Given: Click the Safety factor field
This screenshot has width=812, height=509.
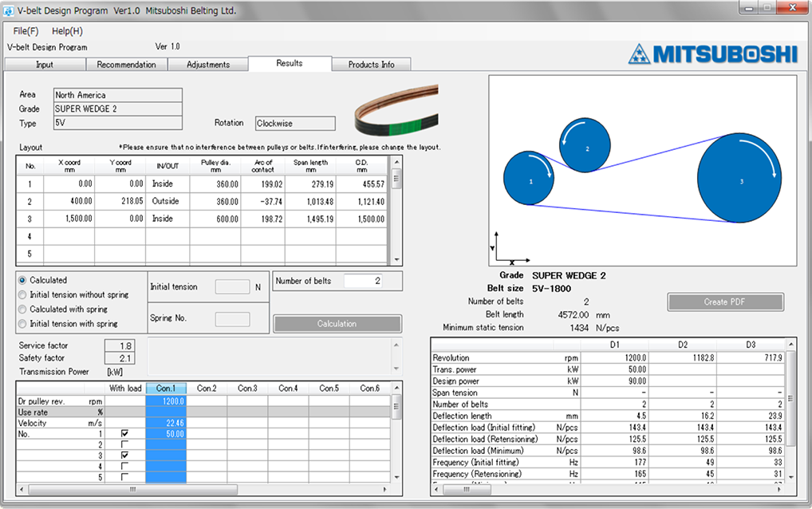Looking at the screenshot, I should click(x=120, y=358).
